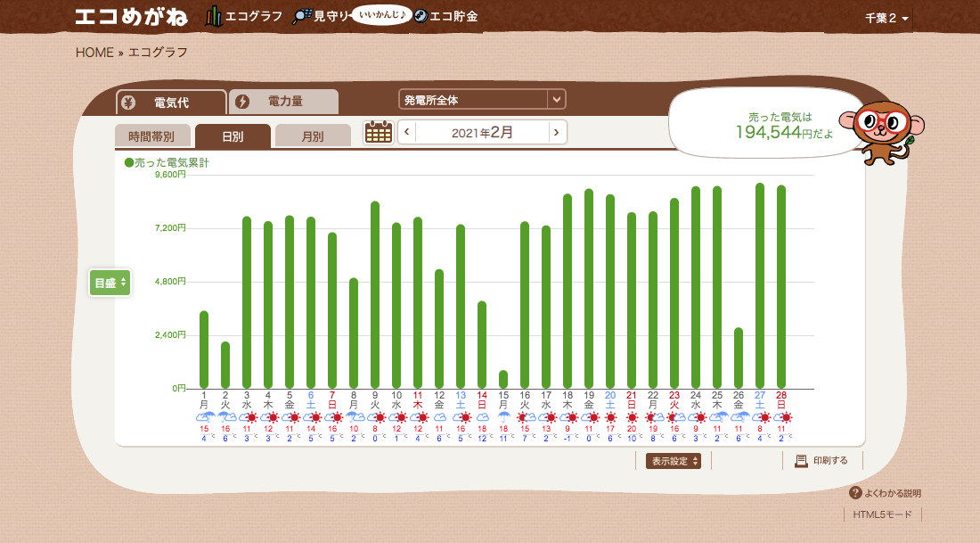The image size is (980, 543).
Task: Open the 目盛 scale selector
Action: point(110,283)
